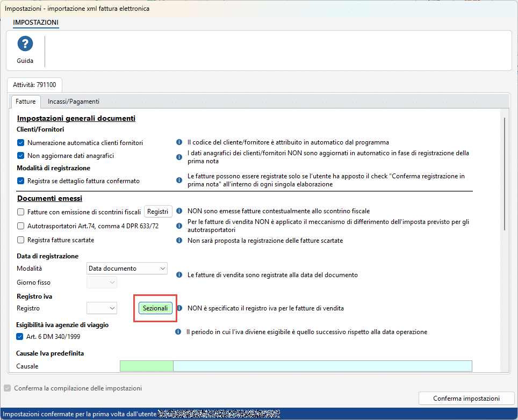
Task: Click info icon for autotrasportatori differimento description
Action: pyautogui.click(x=179, y=226)
